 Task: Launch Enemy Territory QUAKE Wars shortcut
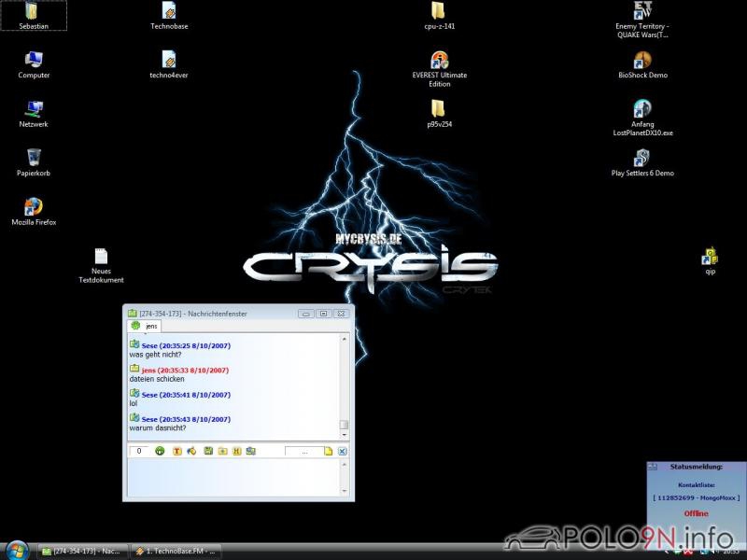(x=642, y=20)
